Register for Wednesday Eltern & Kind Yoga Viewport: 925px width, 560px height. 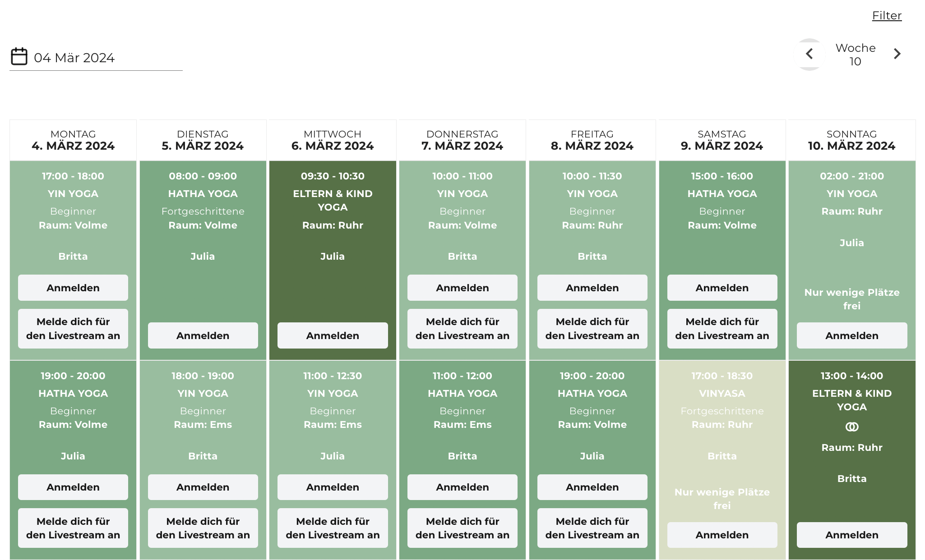(x=333, y=335)
